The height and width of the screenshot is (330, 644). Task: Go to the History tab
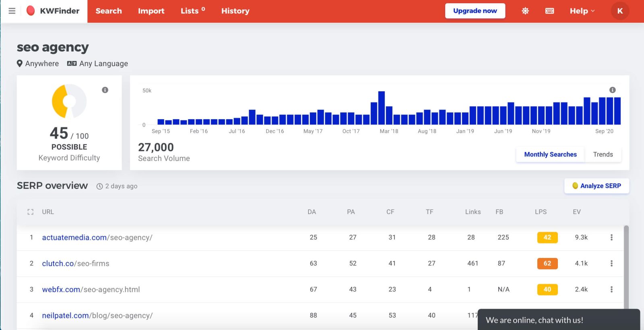point(235,11)
